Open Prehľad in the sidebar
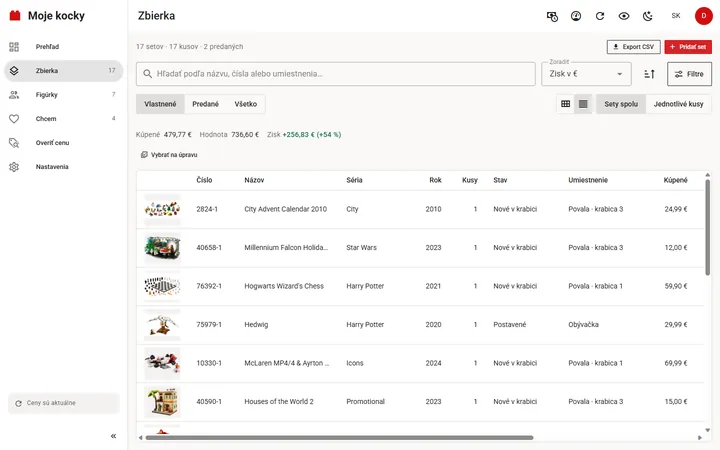 click(x=63, y=47)
